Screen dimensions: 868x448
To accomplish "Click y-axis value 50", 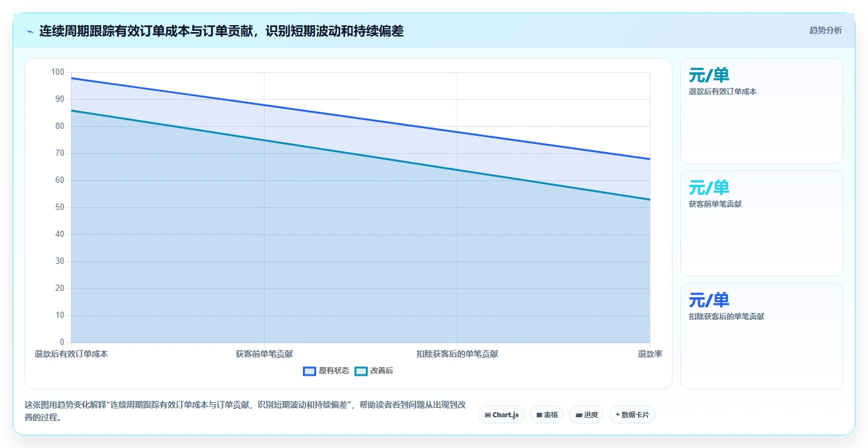I will pyautogui.click(x=60, y=207).
